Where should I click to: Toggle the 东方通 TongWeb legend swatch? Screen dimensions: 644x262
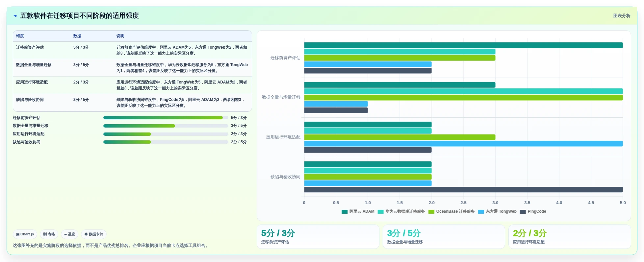click(481, 212)
